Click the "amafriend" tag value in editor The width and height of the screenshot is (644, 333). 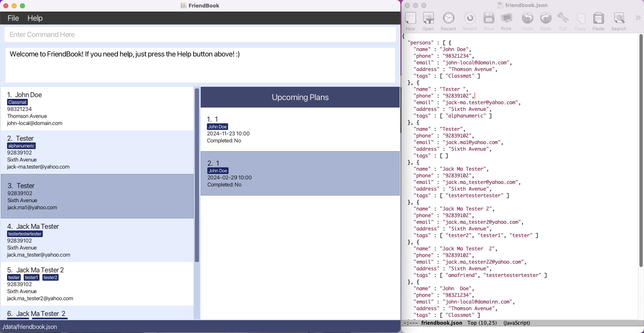[462, 275]
